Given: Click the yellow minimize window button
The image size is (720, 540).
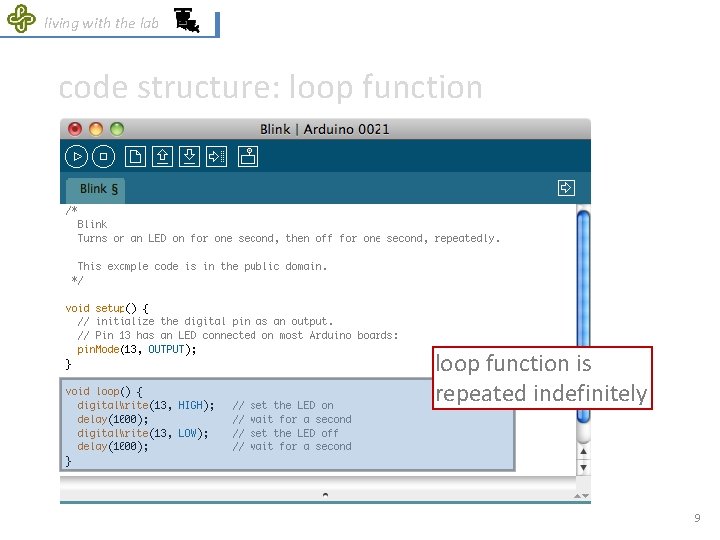Looking at the screenshot, I should pyautogui.click(x=96, y=129).
